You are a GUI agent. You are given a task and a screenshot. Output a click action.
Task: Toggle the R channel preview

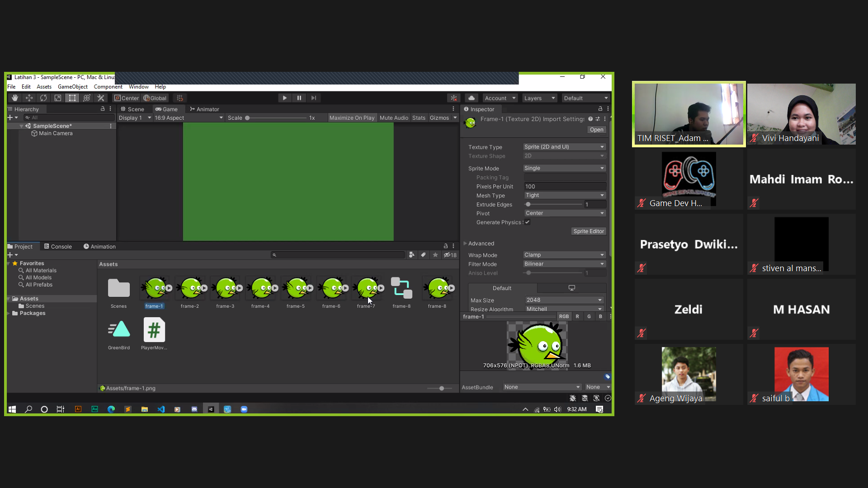tap(577, 317)
